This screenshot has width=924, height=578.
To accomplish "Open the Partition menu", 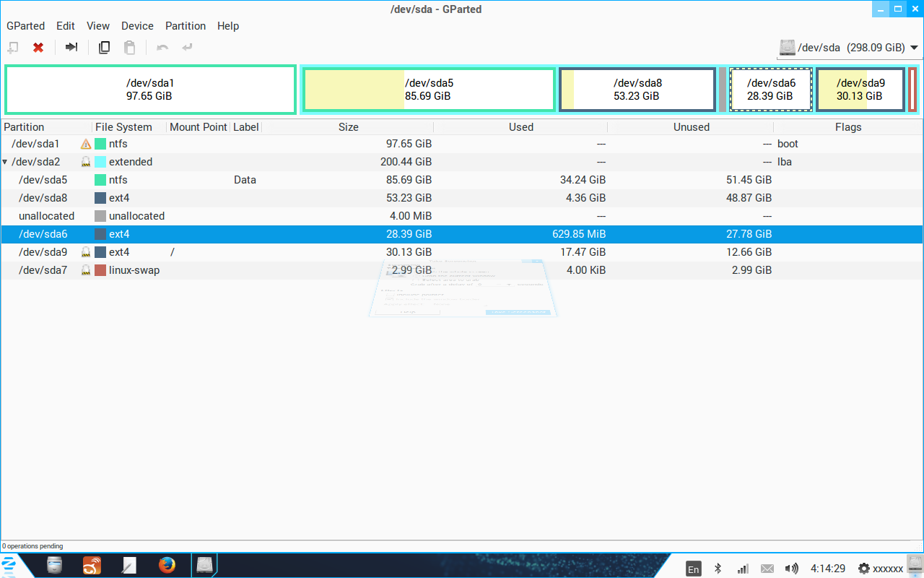I will tap(186, 26).
